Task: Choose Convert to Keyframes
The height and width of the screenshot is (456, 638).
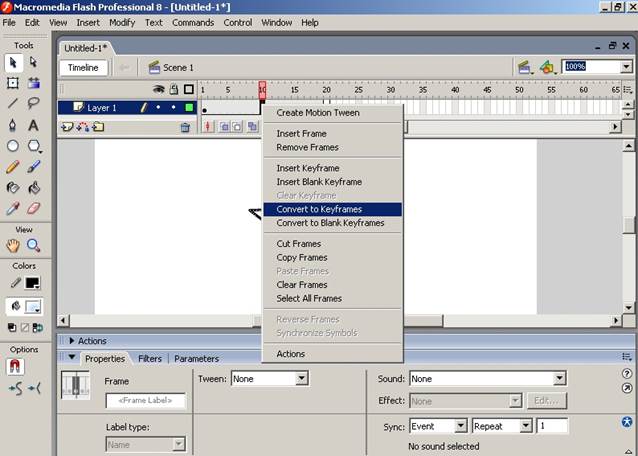Action: click(333, 209)
